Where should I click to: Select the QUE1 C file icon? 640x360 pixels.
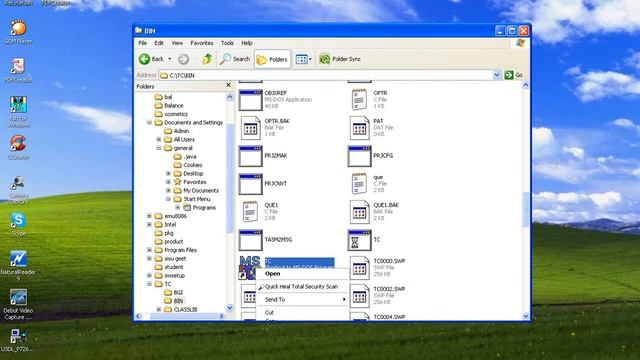pos(250,211)
